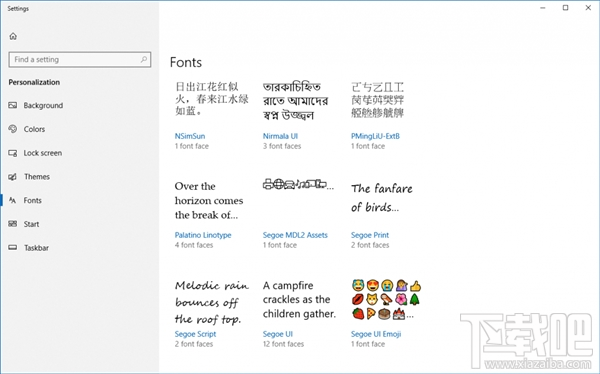This screenshot has height=374, width=600.
Task: Click the Taskbar bar icon
Action: (13, 248)
